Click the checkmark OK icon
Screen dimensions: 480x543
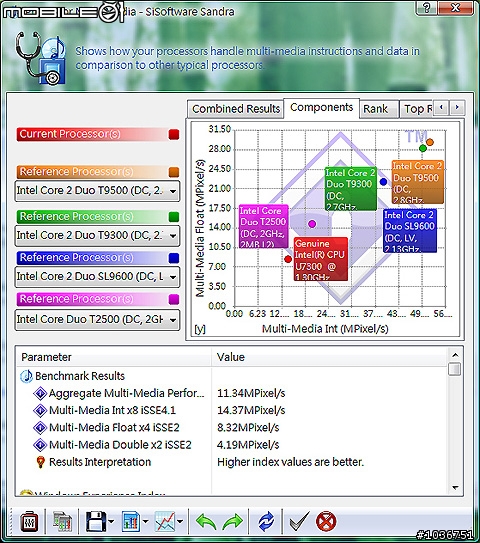[x=299, y=522]
